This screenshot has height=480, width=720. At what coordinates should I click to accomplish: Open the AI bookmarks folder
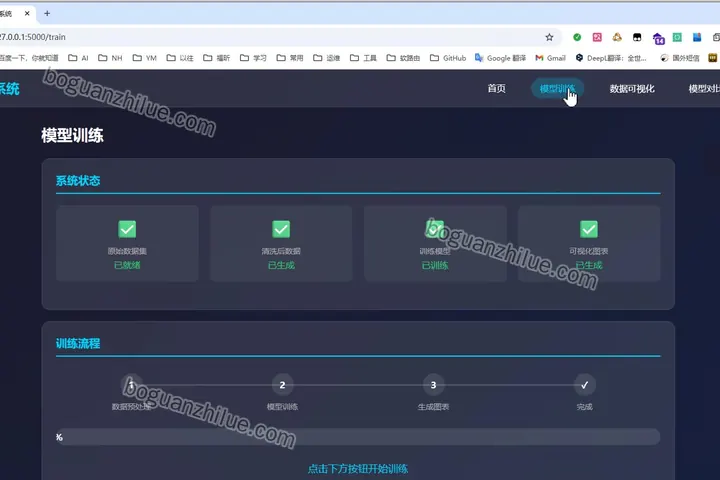(78, 58)
